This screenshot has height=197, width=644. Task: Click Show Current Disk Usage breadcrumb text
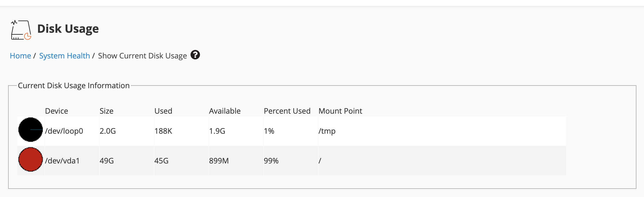tap(142, 56)
